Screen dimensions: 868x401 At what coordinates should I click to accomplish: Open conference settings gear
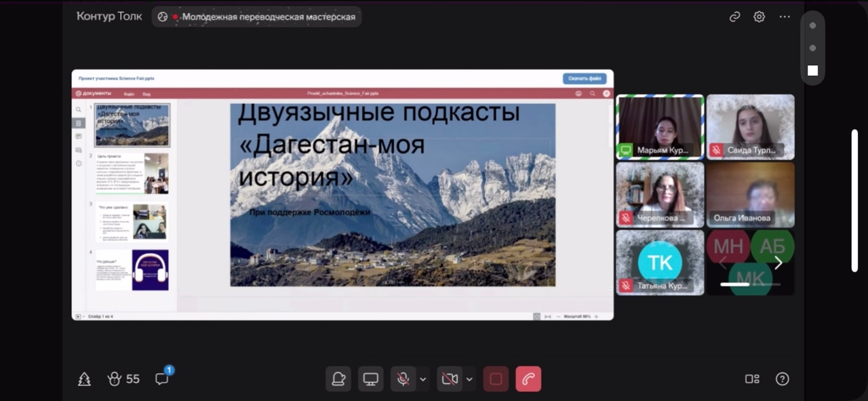click(x=759, y=17)
